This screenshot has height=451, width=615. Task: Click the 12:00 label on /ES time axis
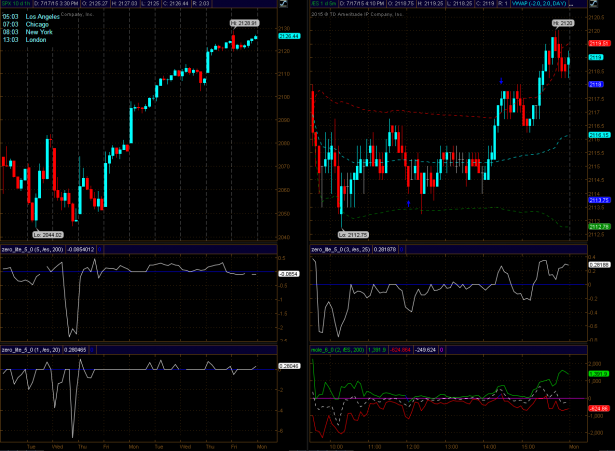coord(413,447)
